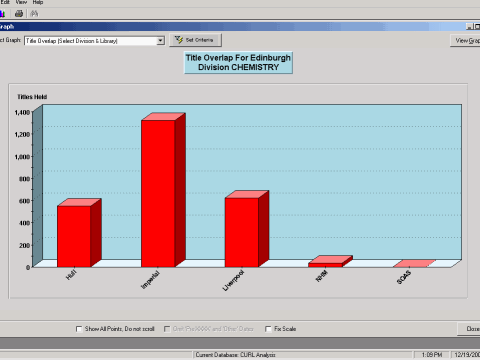
Task: Click the Liverpool bar in chart
Action: 242,232
